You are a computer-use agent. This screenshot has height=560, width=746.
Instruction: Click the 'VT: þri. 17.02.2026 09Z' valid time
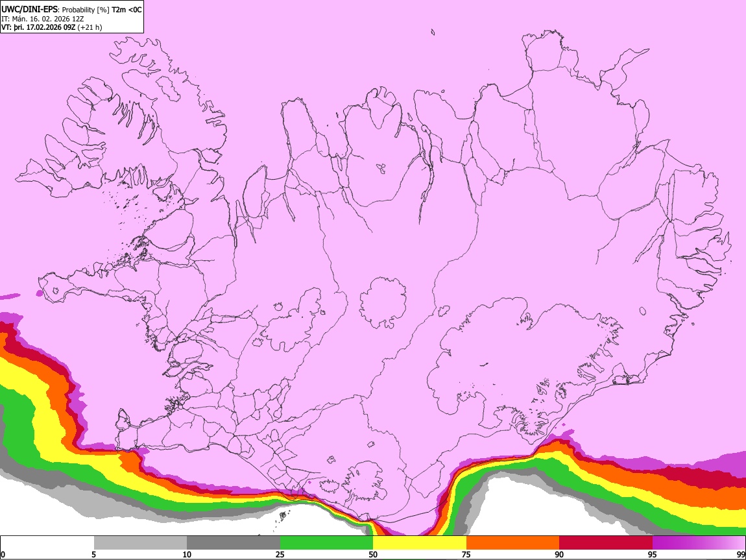tap(38, 27)
